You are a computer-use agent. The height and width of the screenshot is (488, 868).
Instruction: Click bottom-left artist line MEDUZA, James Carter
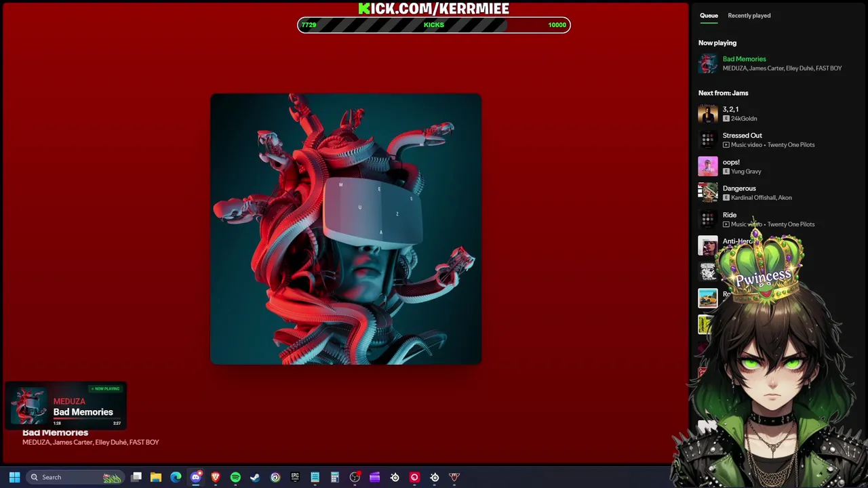pos(91,443)
